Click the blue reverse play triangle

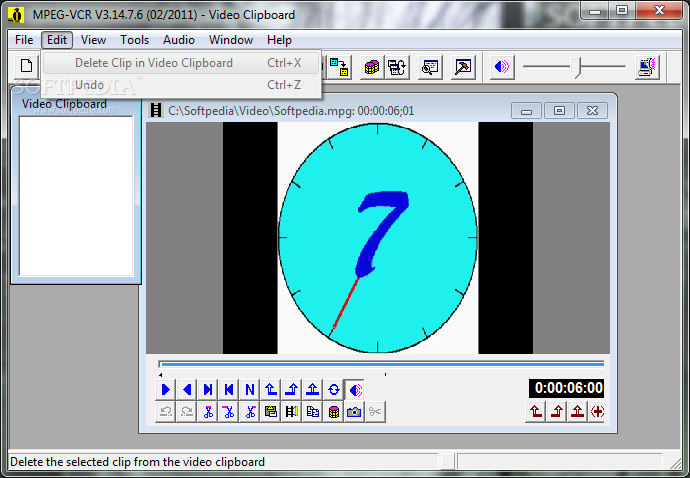187,390
